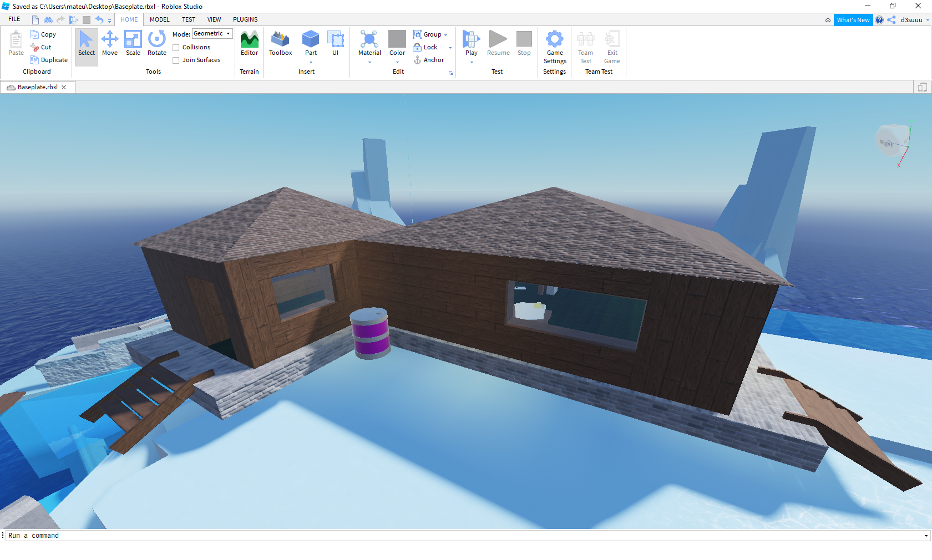932x560 pixels.
Task: Choose the Rotate tool
Action: pos(157,43)
